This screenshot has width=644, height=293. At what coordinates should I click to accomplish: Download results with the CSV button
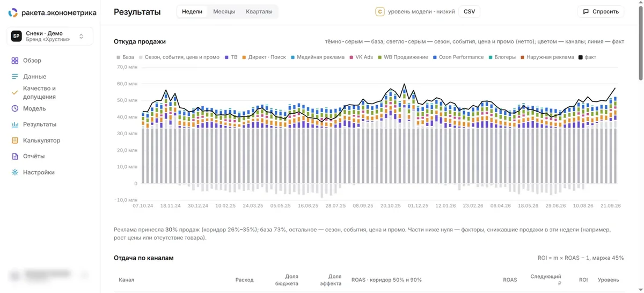[x=469, y=11]
